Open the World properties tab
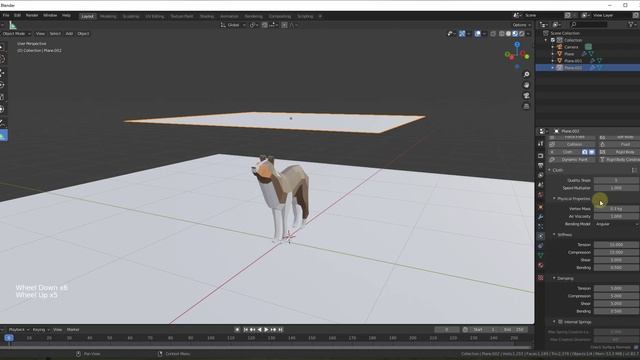 (540, 195)
